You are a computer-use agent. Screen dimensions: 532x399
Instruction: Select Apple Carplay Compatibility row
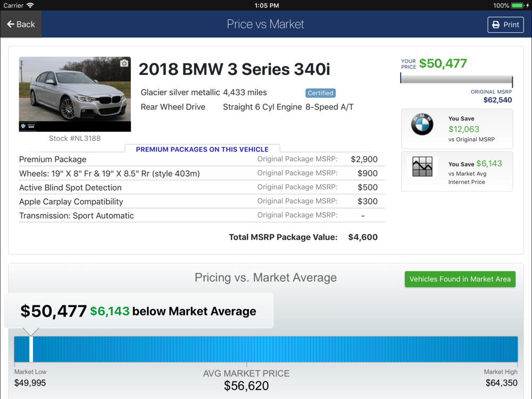pyautogui.click(x=202, y=202)
